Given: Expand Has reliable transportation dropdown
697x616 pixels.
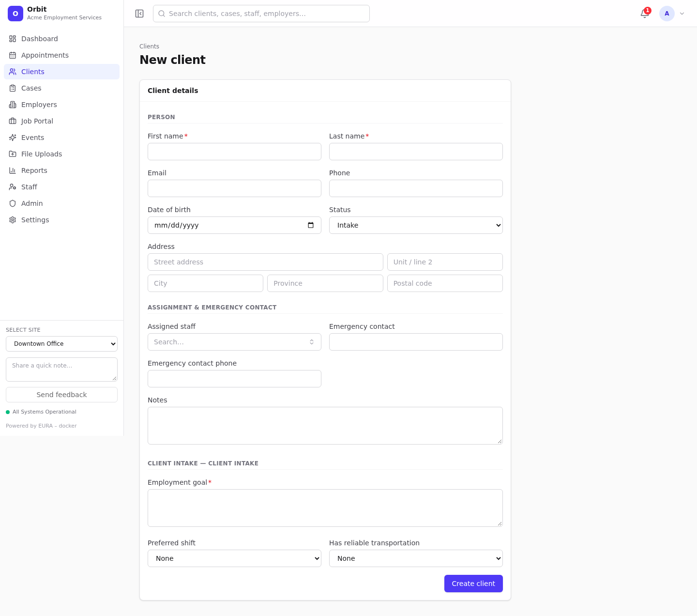Looking at the screenshot, I should [x=416, y=558].
